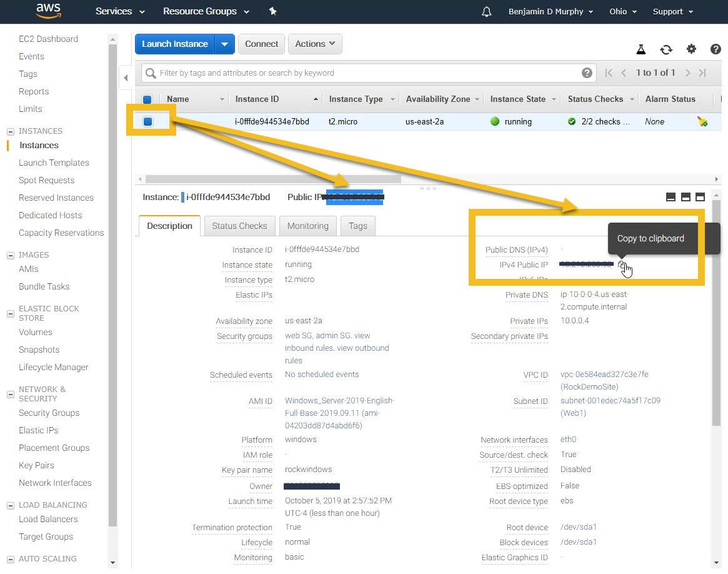Copy the IPv4 Public IP to clipboard

click(622, 264)
